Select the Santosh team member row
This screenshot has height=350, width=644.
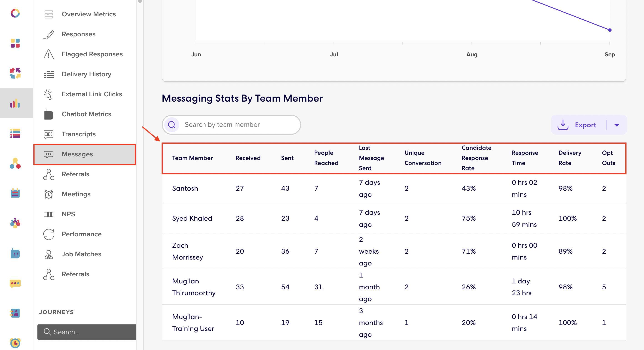[394, 188]
